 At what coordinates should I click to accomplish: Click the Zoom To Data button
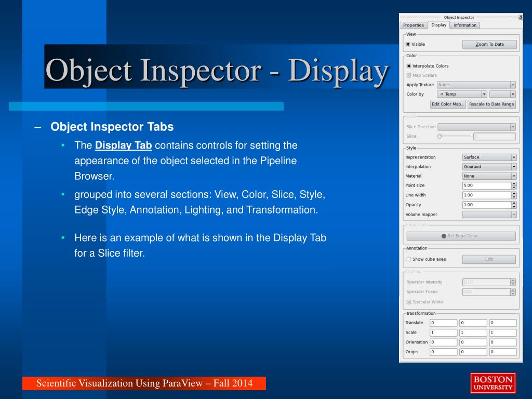(x=489, y=44)
